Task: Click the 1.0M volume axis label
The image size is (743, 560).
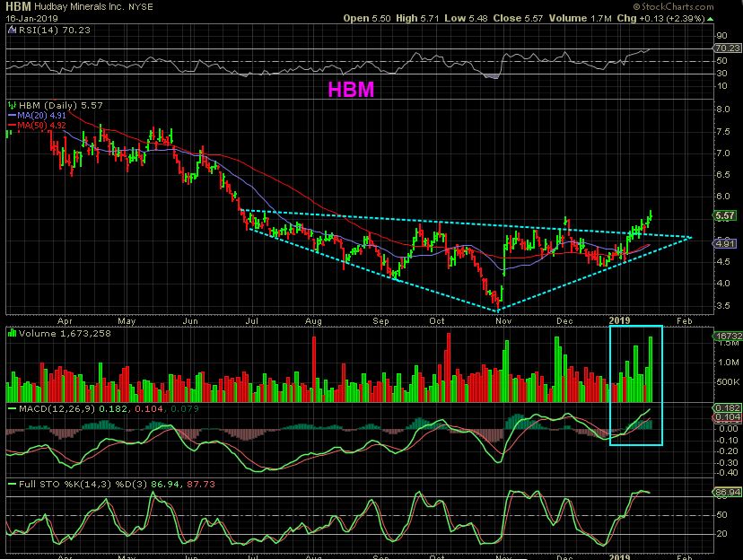Action: coord(729,363)
